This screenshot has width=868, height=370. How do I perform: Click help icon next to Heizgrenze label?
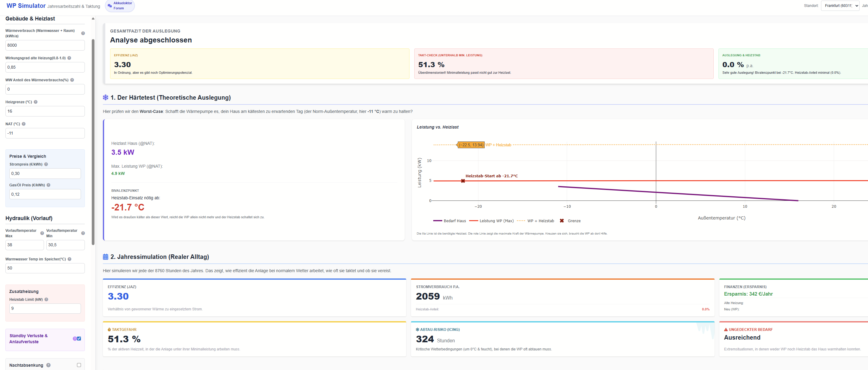click(x=36, y=102)
